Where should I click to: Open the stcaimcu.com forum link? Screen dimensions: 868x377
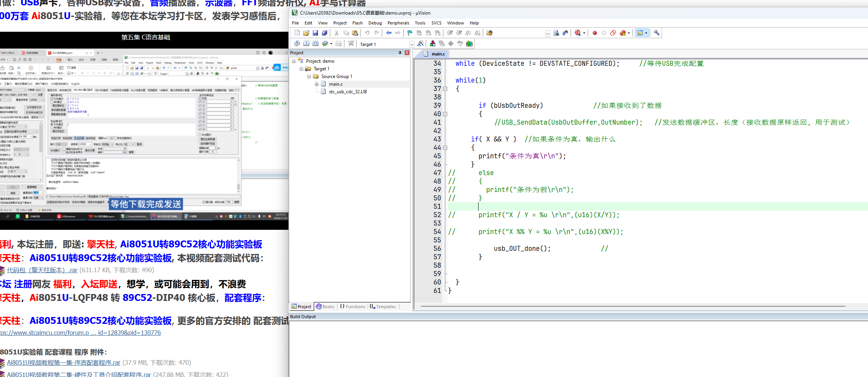click(80, 333)
